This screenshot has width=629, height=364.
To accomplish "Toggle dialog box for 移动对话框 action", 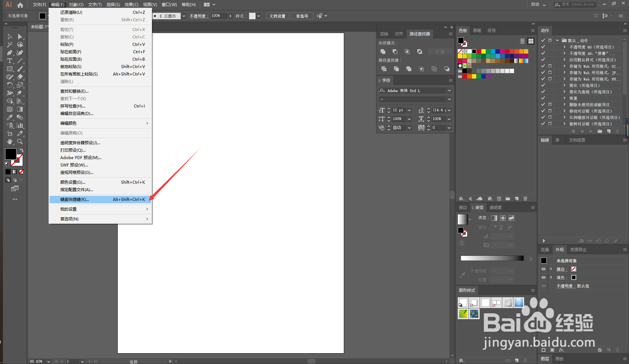I will (x=550, y=111).
